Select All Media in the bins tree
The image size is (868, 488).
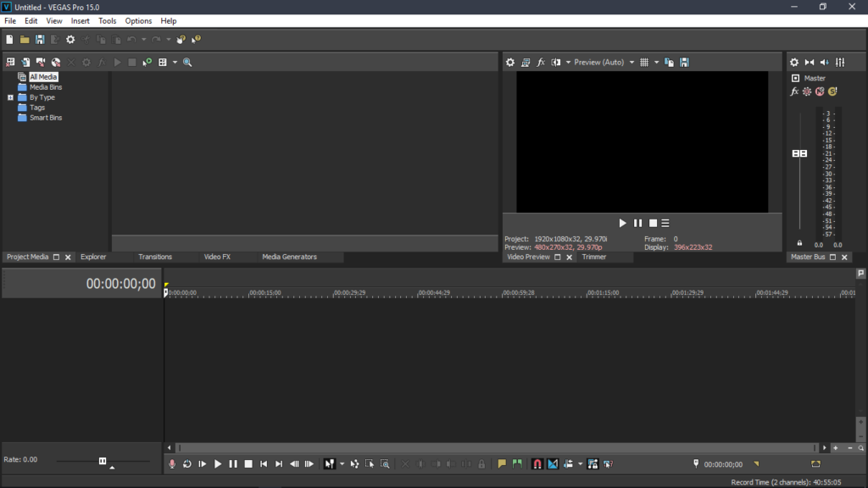click(42, 76)
